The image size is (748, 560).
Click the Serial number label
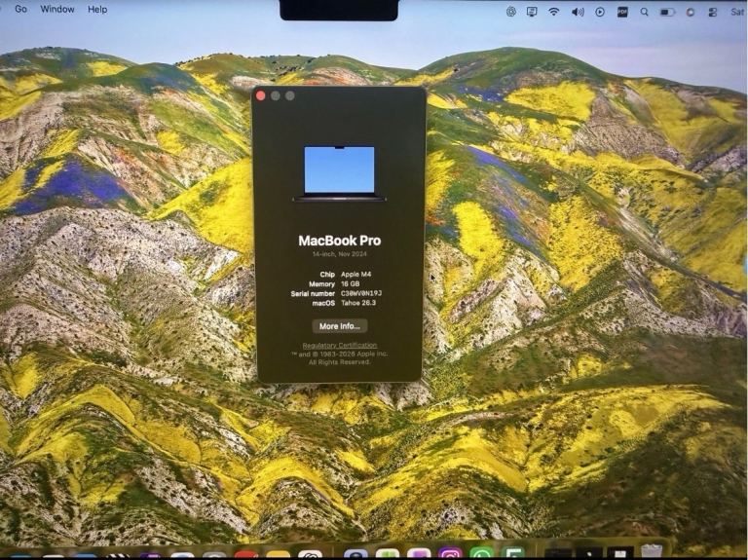[x=313, y=293]
